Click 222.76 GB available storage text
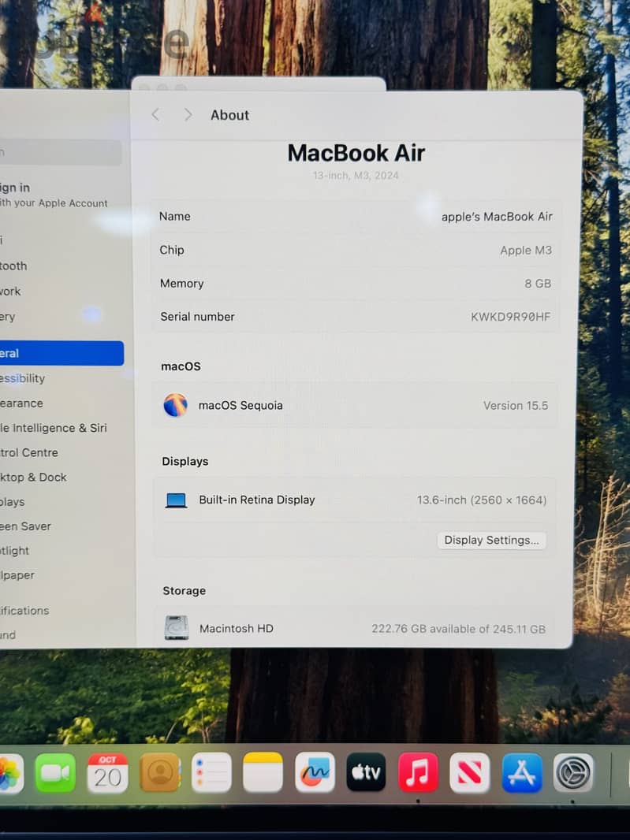630x840 pixels. tap(458, 628)
